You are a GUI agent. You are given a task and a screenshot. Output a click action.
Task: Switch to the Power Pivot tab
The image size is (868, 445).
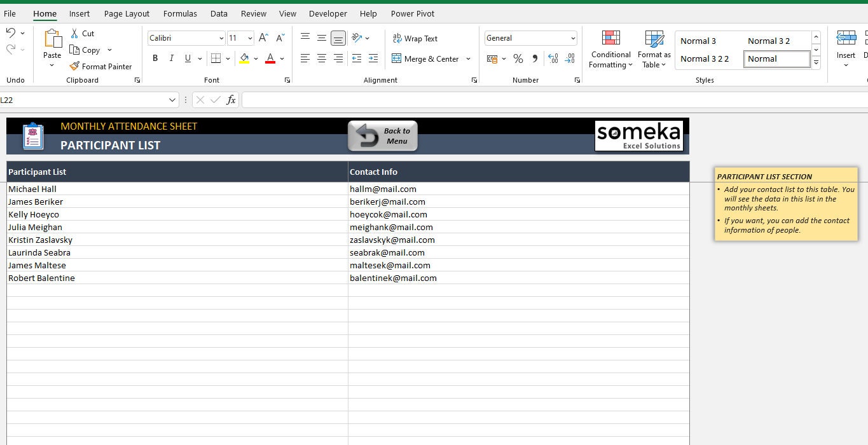[413, 13]
